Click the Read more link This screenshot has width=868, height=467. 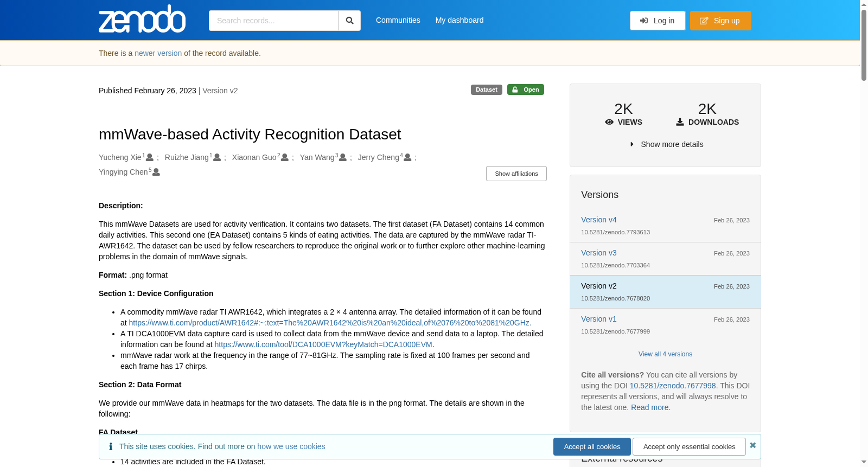(650, 407)
